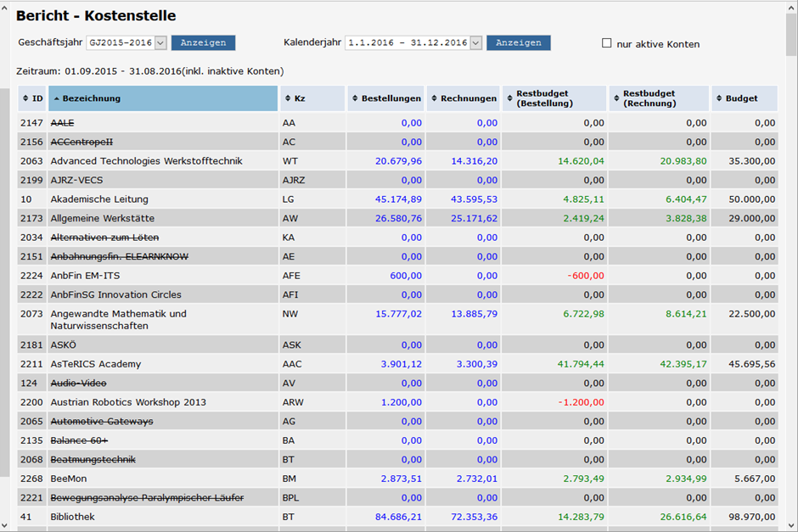Viewport: 798px width, 532px height.
Task: Enable the 'nur aktive Konten' checkbox
Action: tap(606, 43)
